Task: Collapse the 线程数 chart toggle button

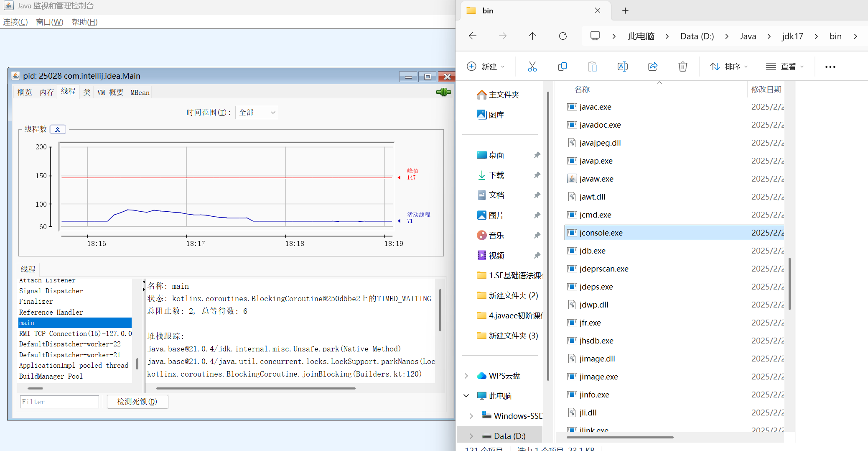Action: coord(58,129)
